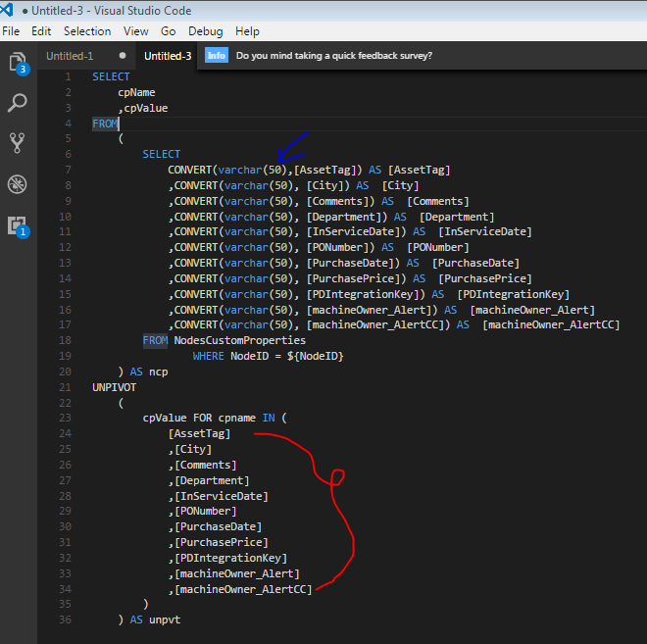Click ,[Comments] on line 26
The width and height of the screenshot is (647, 644).
click(202, 465)
